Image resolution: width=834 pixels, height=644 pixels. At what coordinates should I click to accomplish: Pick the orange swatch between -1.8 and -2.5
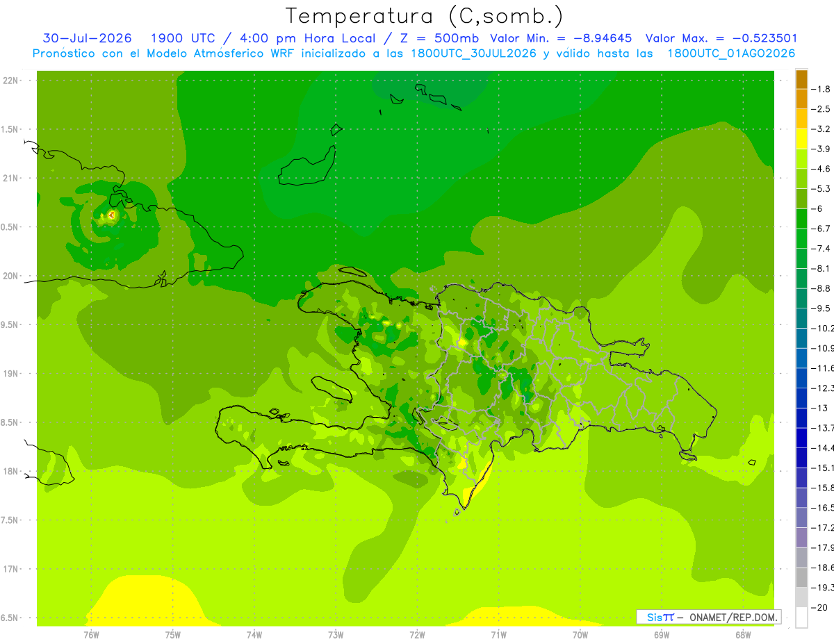tap(801, 99)
